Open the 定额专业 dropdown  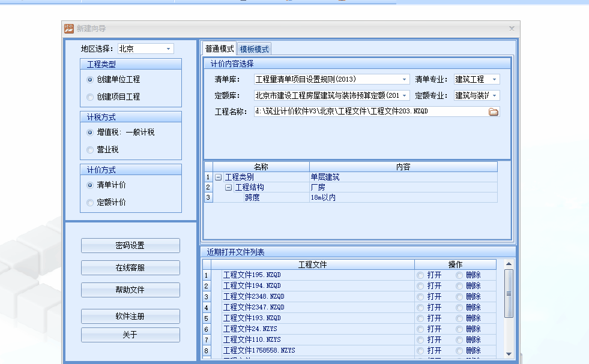pos(495,95)
